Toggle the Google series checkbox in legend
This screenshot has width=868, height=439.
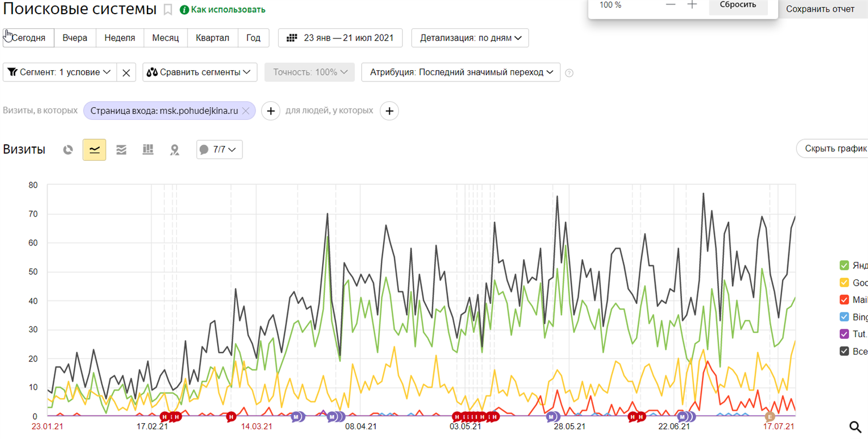(x=844, y=282)
